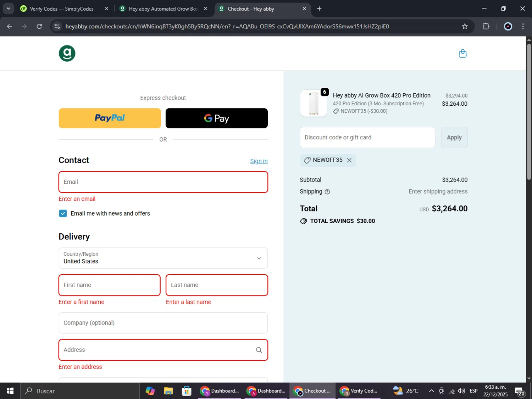Go back to the previous page
The image size is (532, 399).
10,26
